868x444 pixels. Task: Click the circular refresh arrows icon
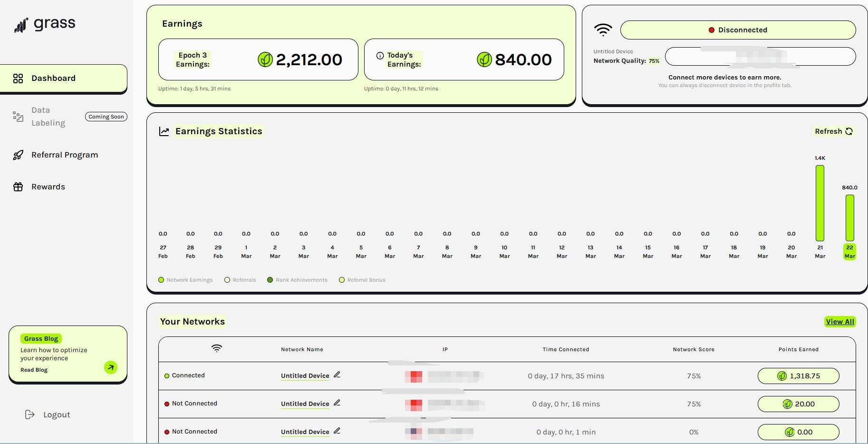pyautogui.click(x=849, y=131)
